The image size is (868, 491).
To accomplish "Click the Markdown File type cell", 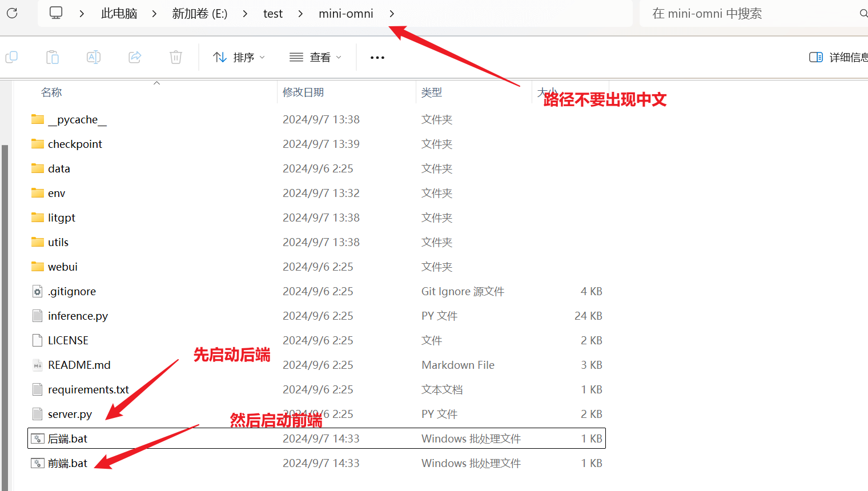I will pos(458,365).
